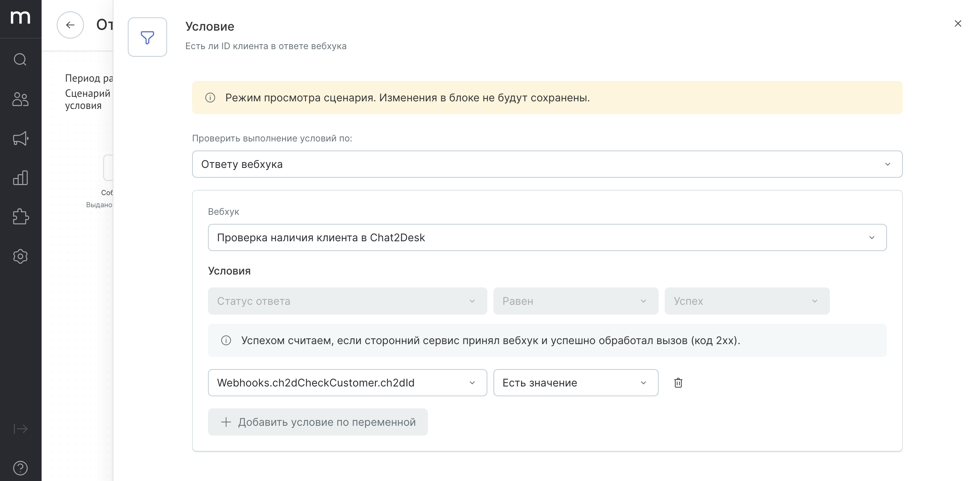Close the Условие panel
The height and width of the screenshot is (481, 980).
[x=958, y=23]
